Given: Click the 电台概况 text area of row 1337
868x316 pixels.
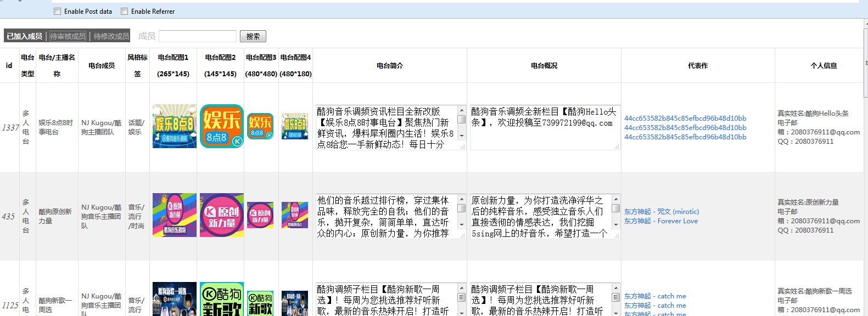Looking at the screenshot, I should tap(545, 127).
